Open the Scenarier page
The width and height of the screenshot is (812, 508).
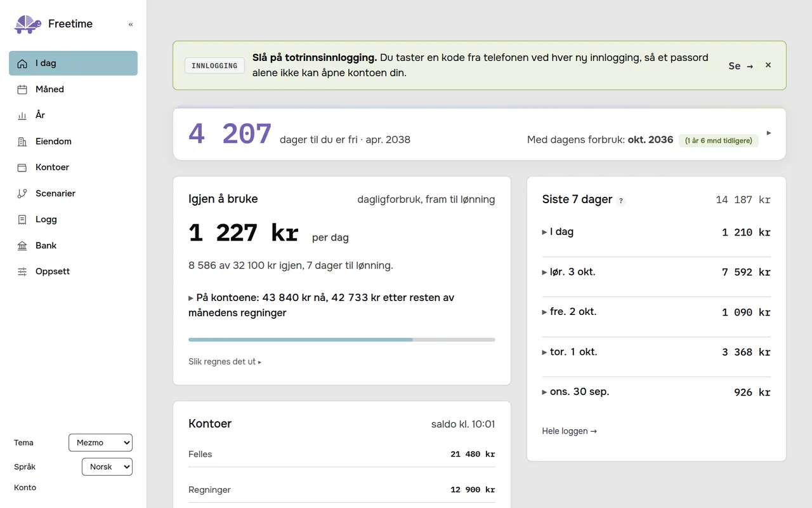73,194
